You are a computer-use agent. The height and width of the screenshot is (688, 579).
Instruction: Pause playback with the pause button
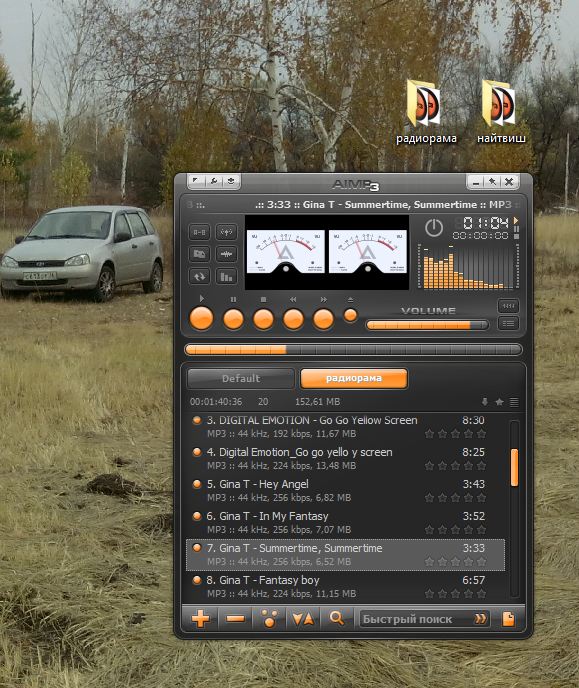pos(233,319)
